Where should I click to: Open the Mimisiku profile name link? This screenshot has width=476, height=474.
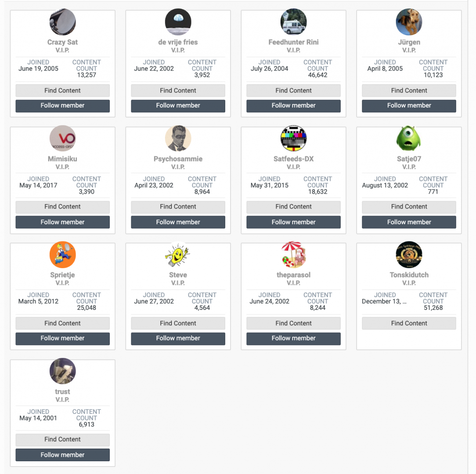62,159
